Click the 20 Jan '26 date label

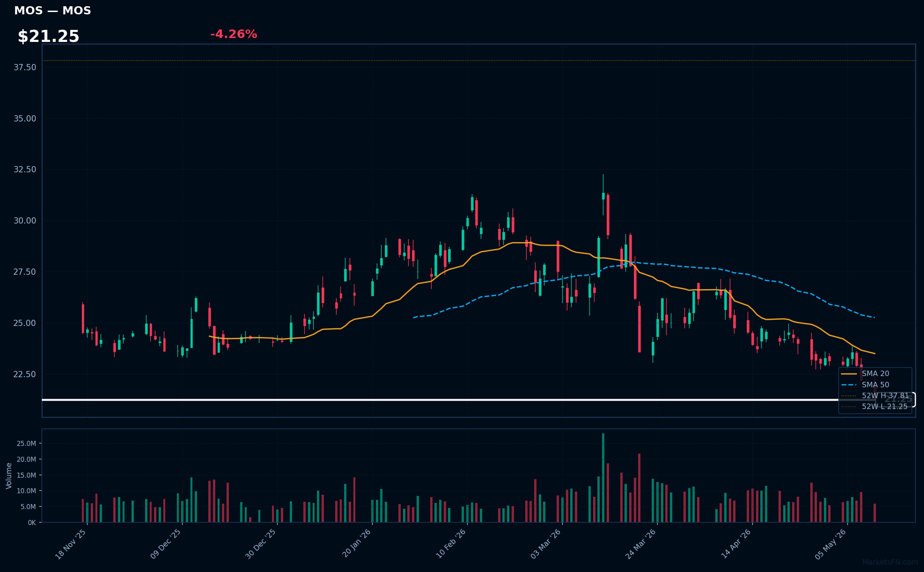(356, 543)
